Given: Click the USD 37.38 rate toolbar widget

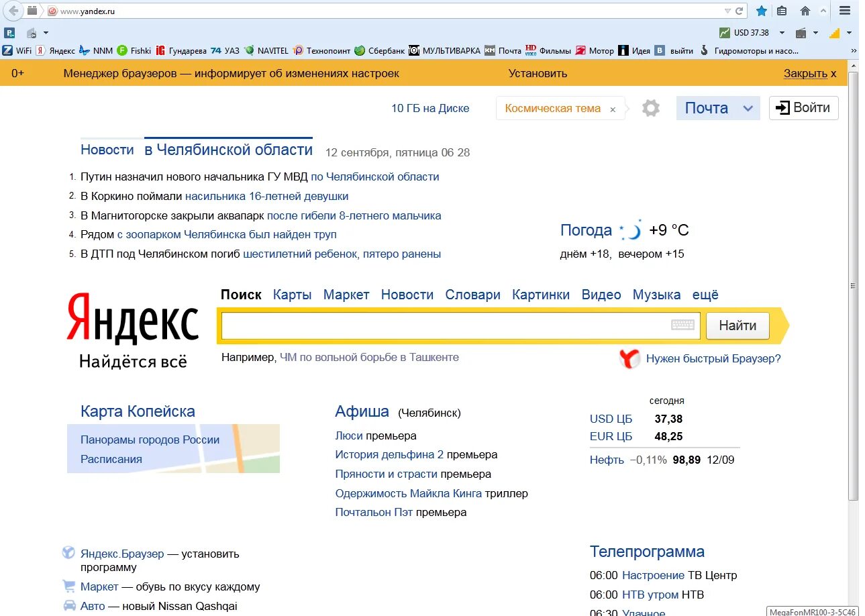Looking at the screenshot, I should pos(744,32).
